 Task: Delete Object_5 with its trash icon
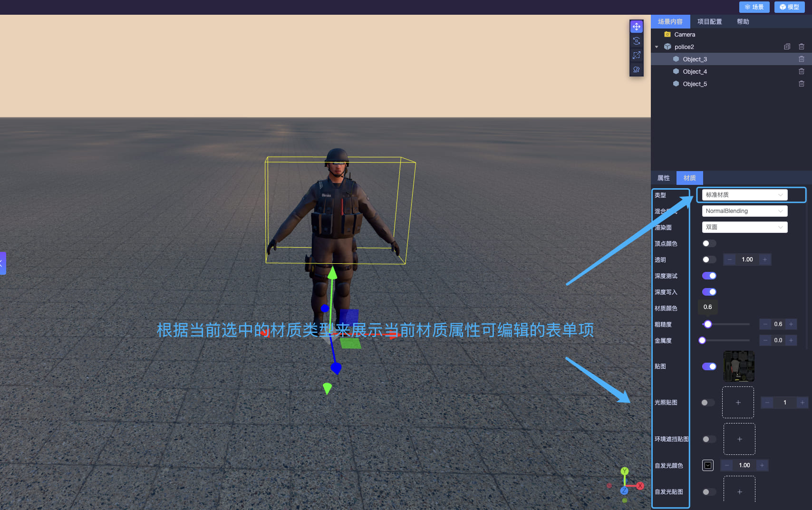coord(801,84)
